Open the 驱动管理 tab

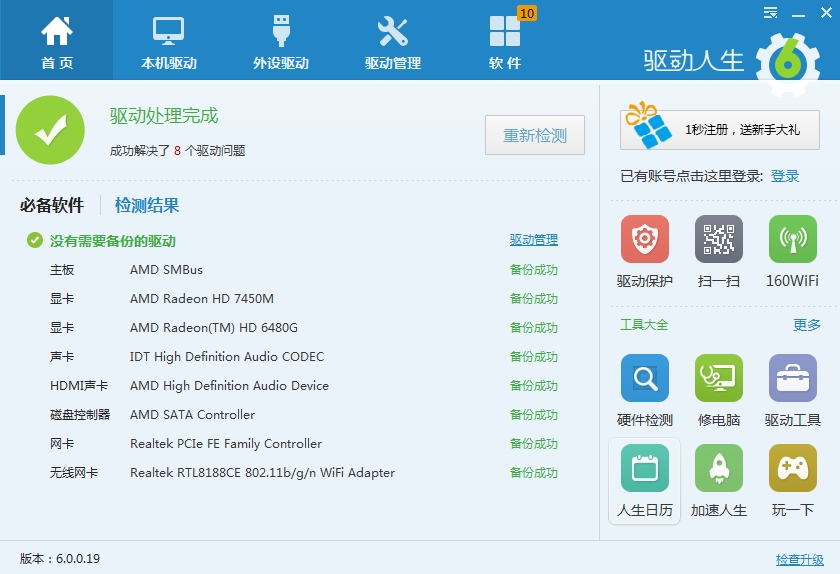(393, 41)
